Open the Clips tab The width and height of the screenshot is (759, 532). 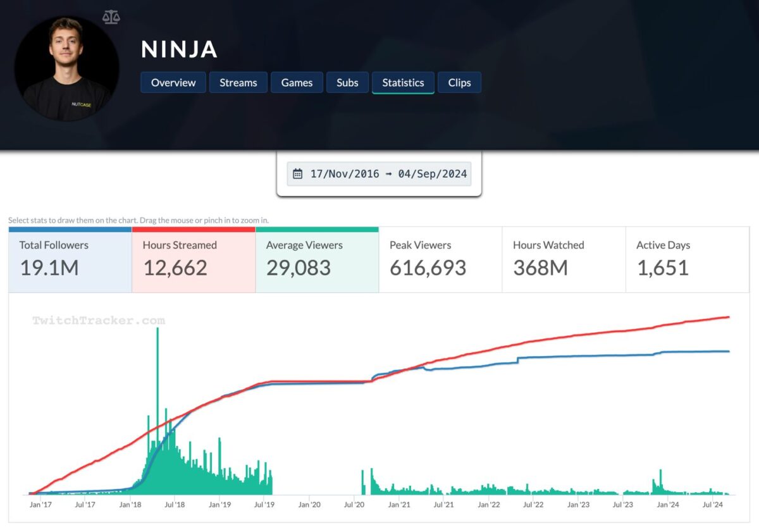[459, 82]
